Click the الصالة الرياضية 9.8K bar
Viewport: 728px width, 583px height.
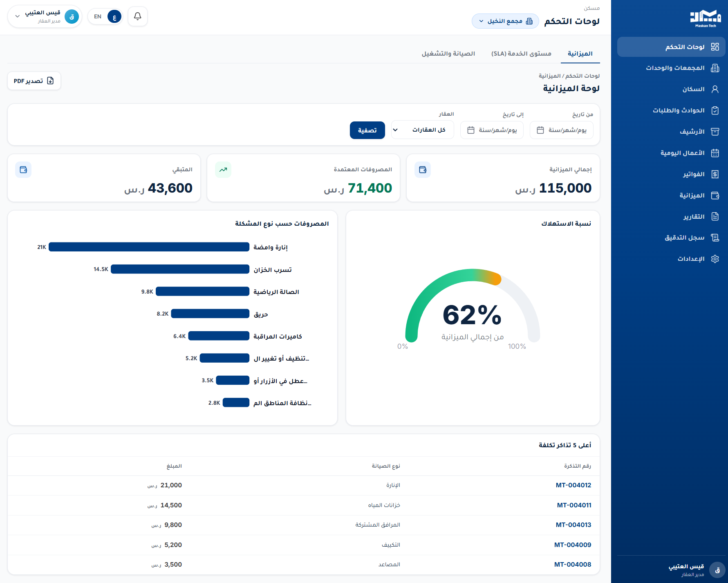(202, 291)
